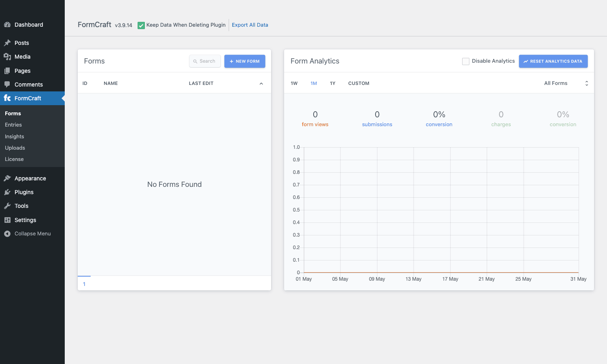607x364 pixels.
Task: Click the LAST EDIT column header
Action: point(201,83)
